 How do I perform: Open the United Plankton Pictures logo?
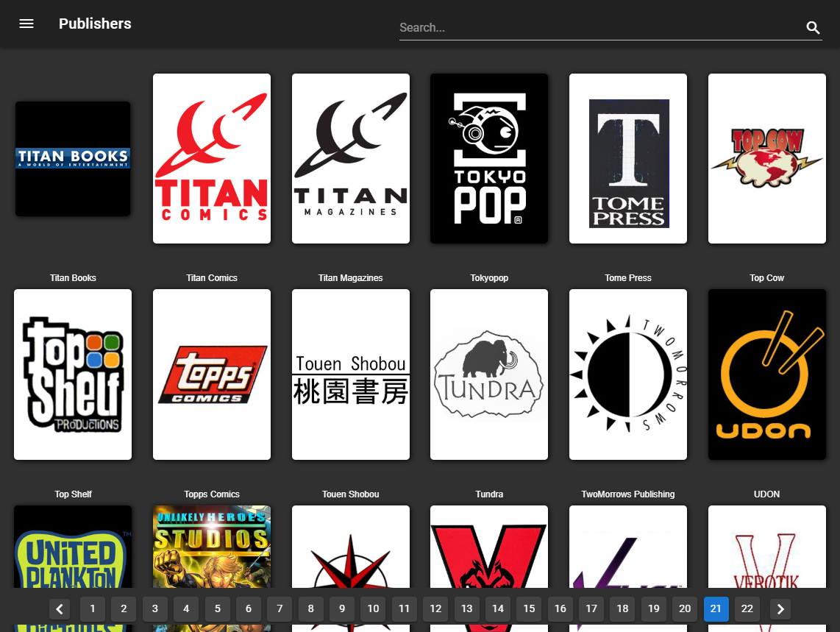(x=73, y=547)
